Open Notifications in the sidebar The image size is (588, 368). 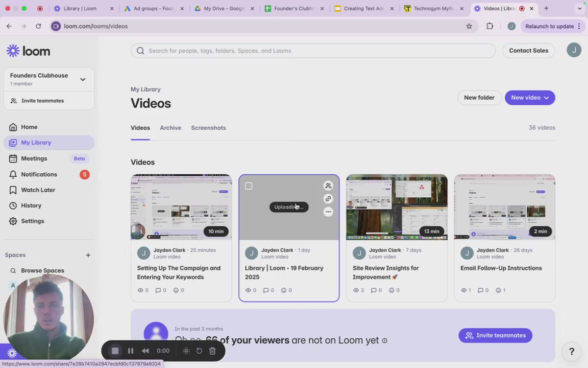click(x=39, y=174)
